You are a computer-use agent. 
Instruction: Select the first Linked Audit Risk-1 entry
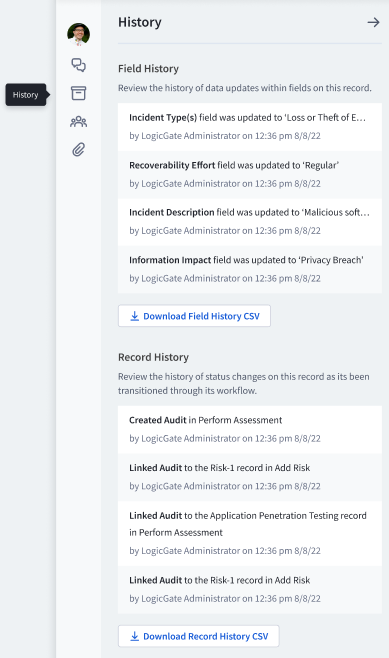tap(250, 477)
